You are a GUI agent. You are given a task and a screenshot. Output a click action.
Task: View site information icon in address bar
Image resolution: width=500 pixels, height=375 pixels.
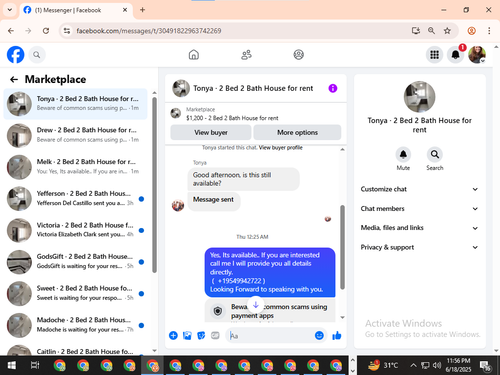pos(67,31)
